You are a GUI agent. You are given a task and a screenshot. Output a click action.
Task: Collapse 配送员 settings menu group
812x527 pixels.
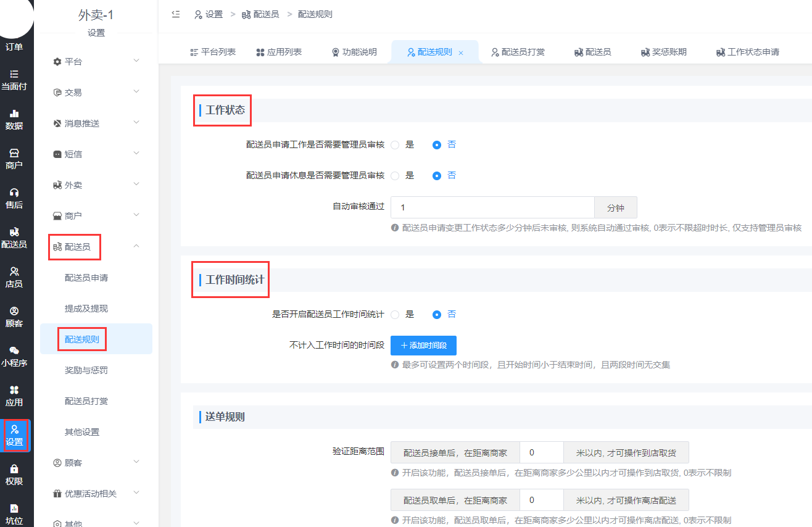click(x=96, y=246)
